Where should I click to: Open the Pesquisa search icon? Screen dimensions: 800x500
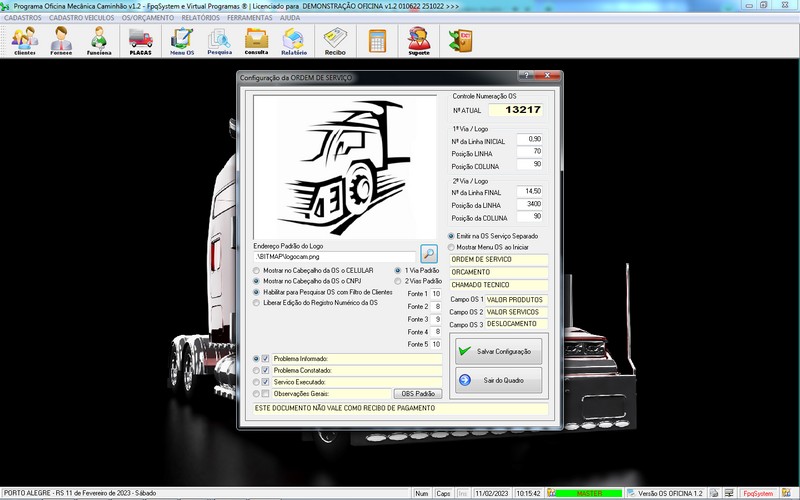tap(219, 40)
